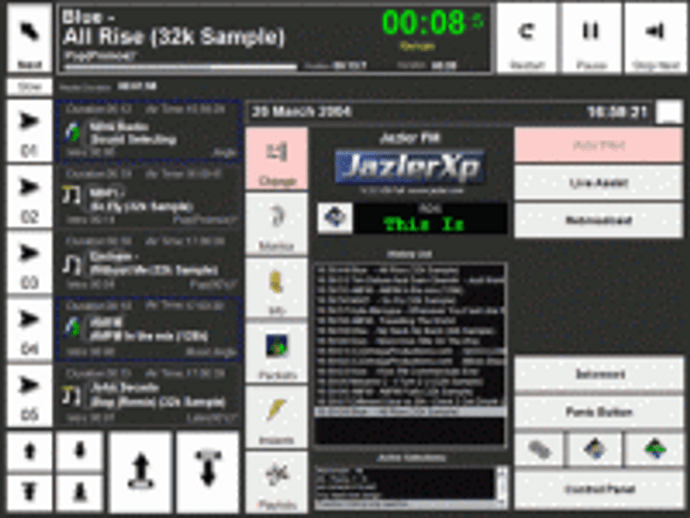
Task: Select the last row in the bottom list
Action: point(406,503)
